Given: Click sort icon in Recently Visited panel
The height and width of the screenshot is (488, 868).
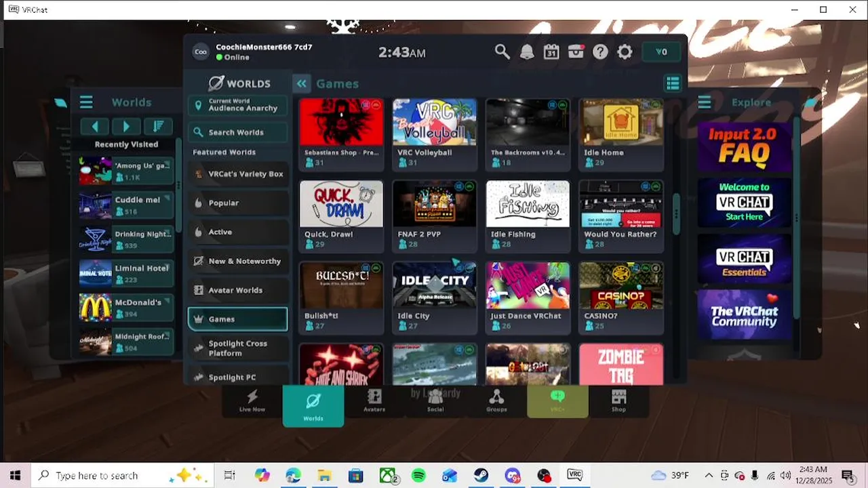Looking at the screenshot, I should coord(157,127).
